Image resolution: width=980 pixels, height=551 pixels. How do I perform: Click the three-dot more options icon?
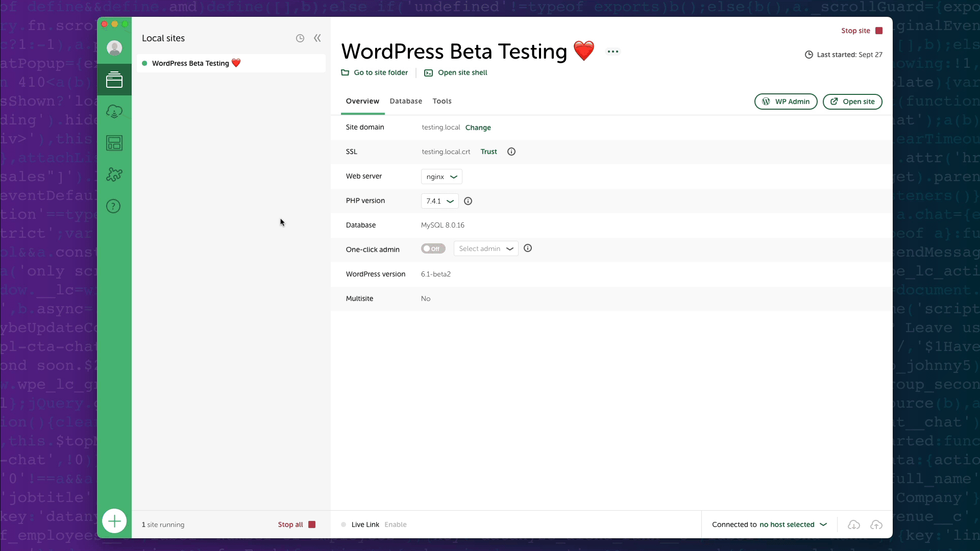coord(612,51)
